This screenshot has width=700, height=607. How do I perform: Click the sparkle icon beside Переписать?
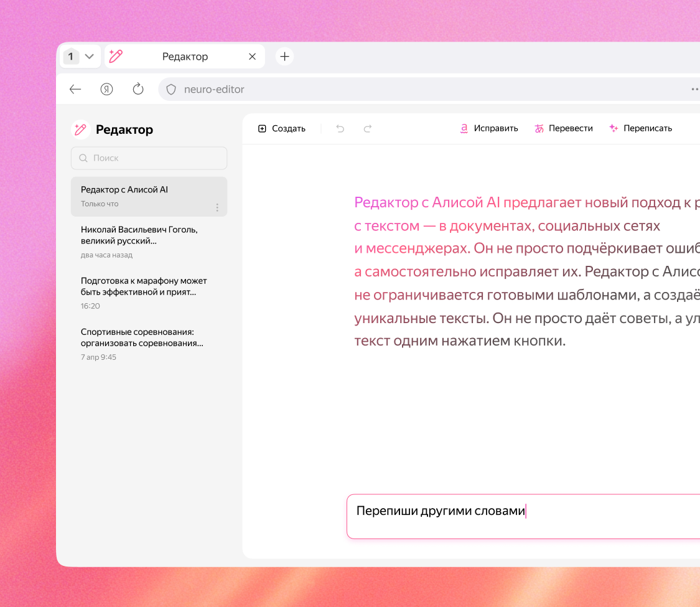614,129
